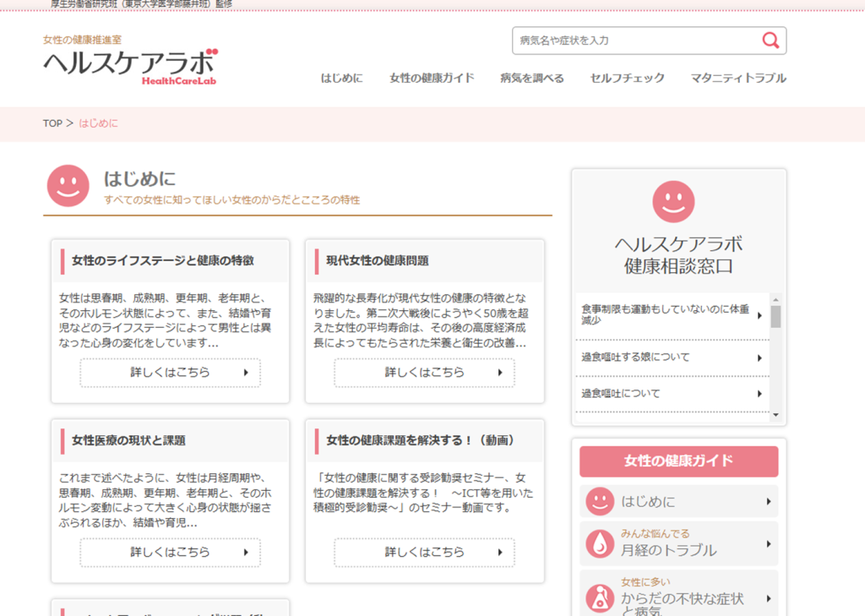Open consultation 過食嘔吐する娘について
865x616 pixels.
tap(672, 357)
